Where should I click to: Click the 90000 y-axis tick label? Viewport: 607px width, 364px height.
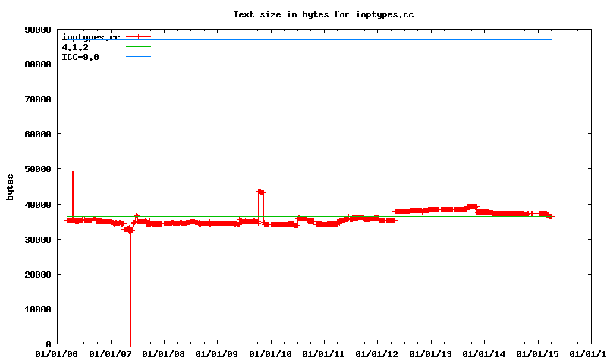[37, 30]
